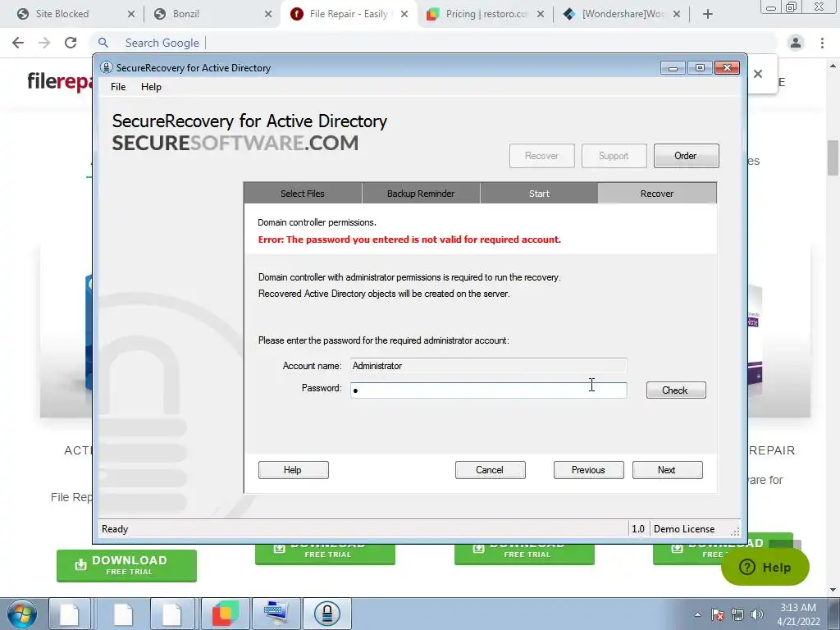
Task: Switch to the Bonzi! browser tab
Action: 186,14
